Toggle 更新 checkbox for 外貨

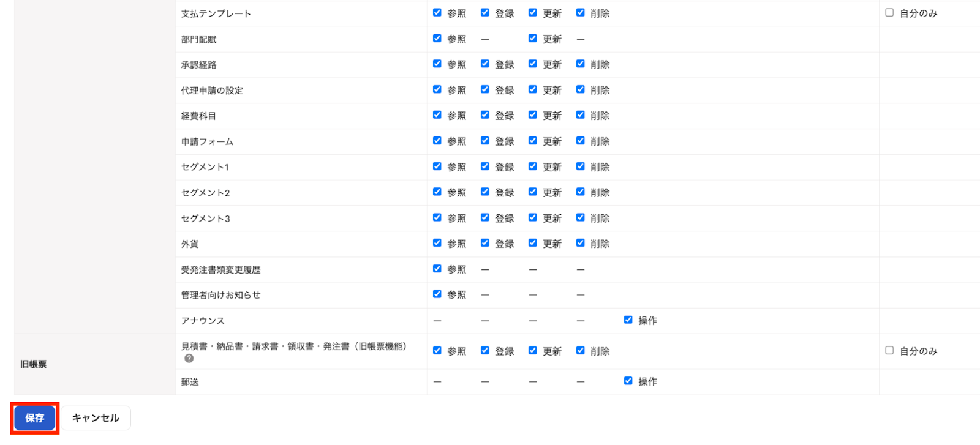coord(533,243)
